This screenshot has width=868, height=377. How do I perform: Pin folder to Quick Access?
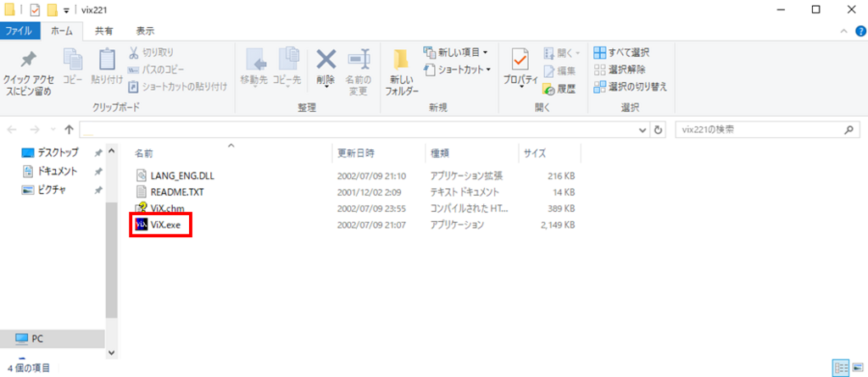tap(28, 72)
